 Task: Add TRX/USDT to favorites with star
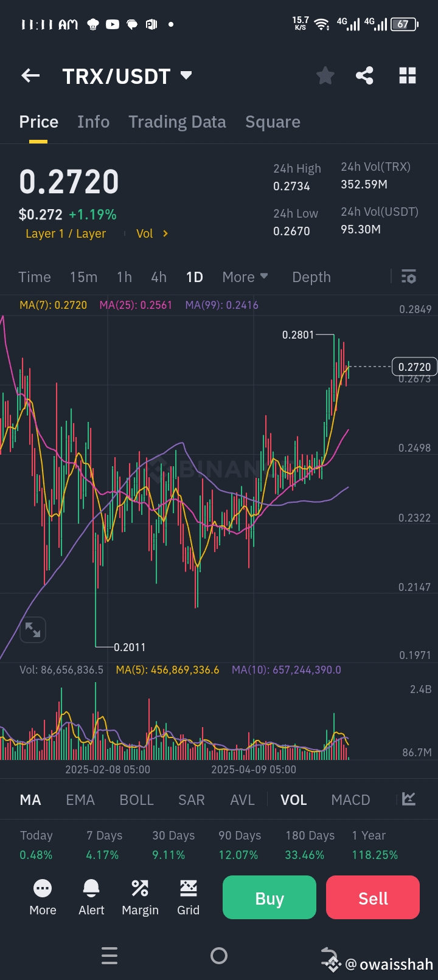(325, 76)
